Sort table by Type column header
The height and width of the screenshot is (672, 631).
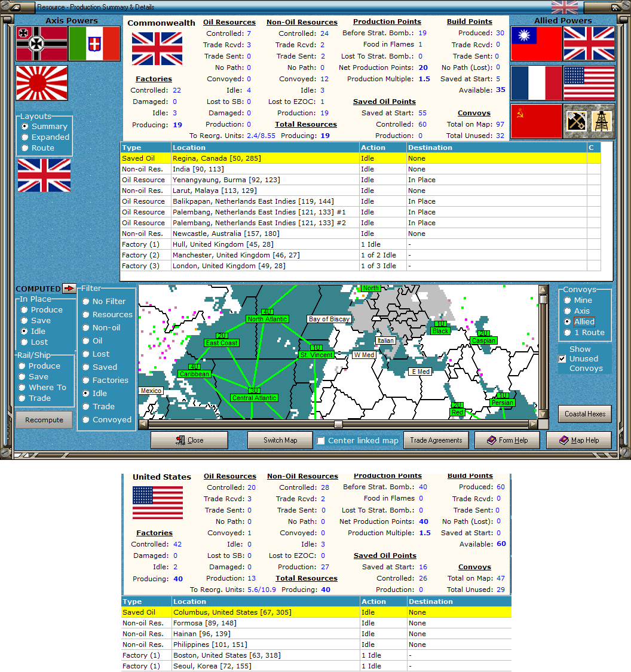click(x=146, y=148)
